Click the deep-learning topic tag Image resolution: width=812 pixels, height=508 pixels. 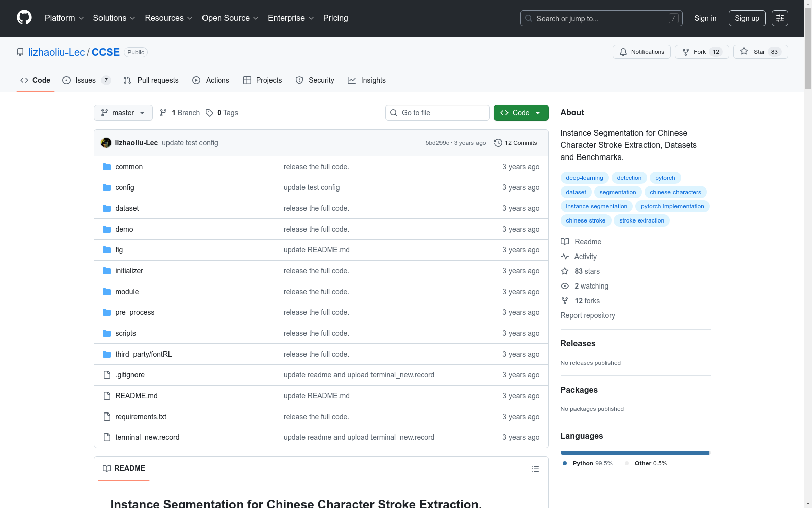(585, 178)
